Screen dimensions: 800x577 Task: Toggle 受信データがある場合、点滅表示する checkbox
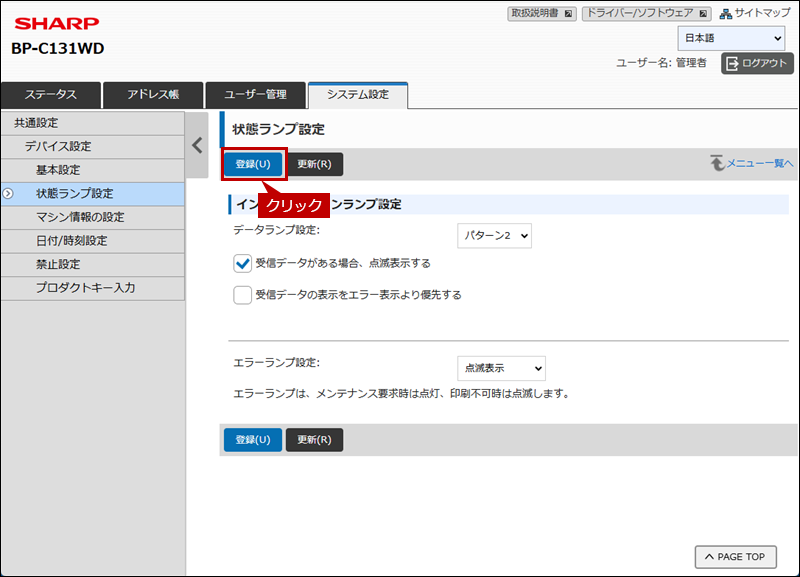pyautogui.click(x=242, y=264)
